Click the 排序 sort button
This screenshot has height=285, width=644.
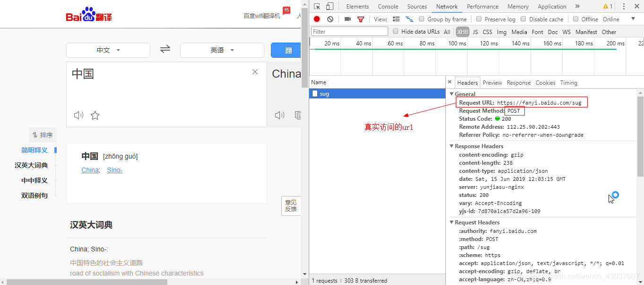click(43, 135)
